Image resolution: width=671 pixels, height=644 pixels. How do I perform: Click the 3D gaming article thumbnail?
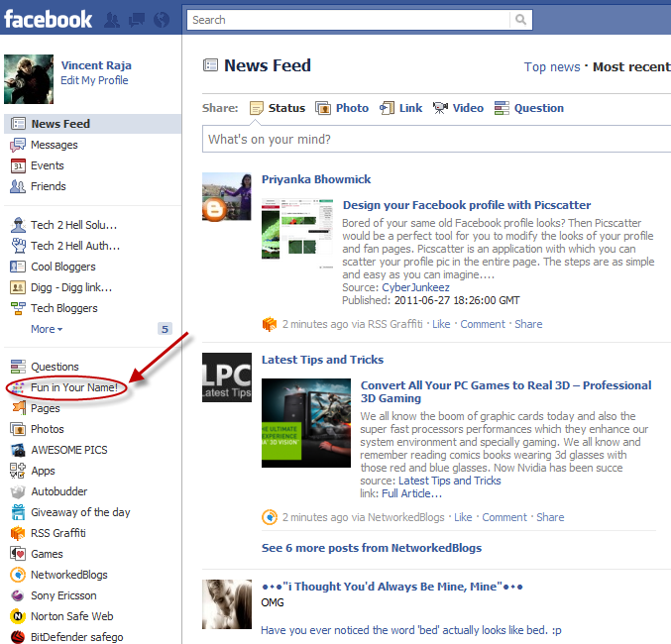click(x=306, y=423)
